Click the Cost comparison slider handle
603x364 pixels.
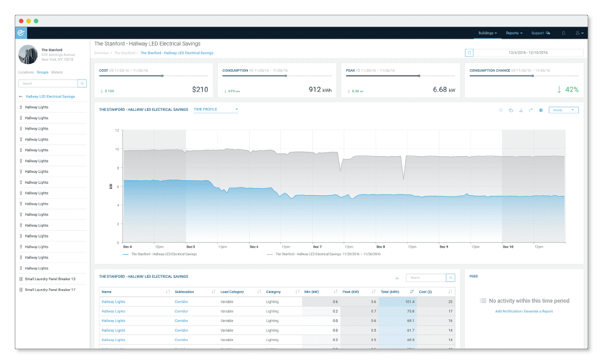(162, 76)
